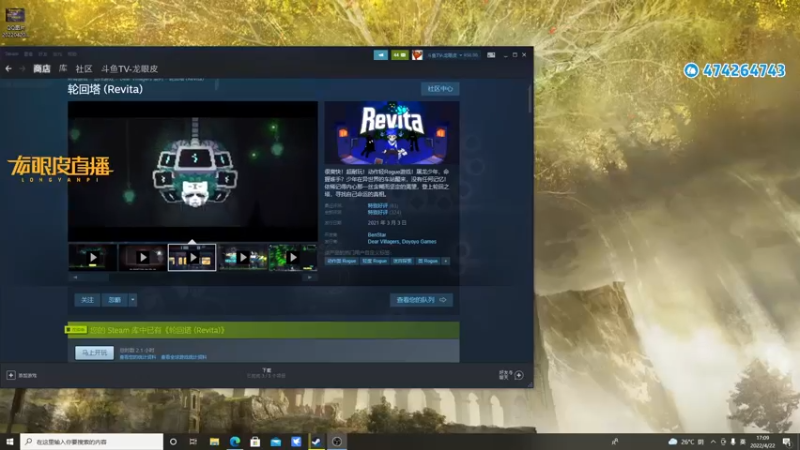This screenshot has height=450, width=800.
Task: Click the 马上开玩 play now button
Action: coord(94,353)
